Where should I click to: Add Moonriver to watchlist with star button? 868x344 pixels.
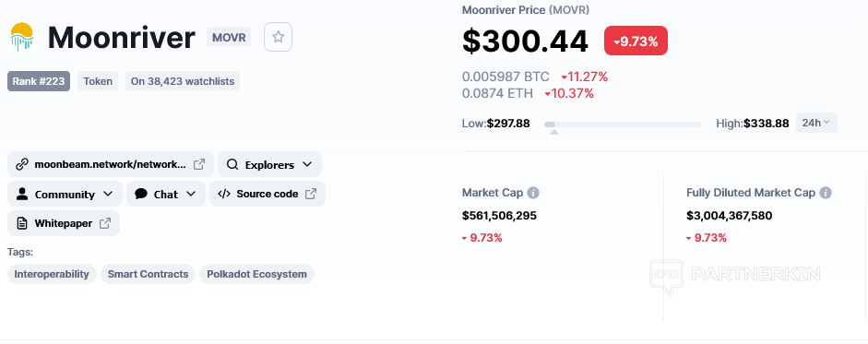[x=278, y=37]
